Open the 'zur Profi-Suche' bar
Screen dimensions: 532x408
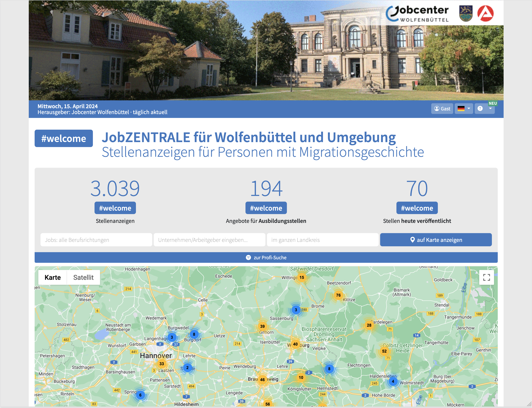(x=266, y=257)
